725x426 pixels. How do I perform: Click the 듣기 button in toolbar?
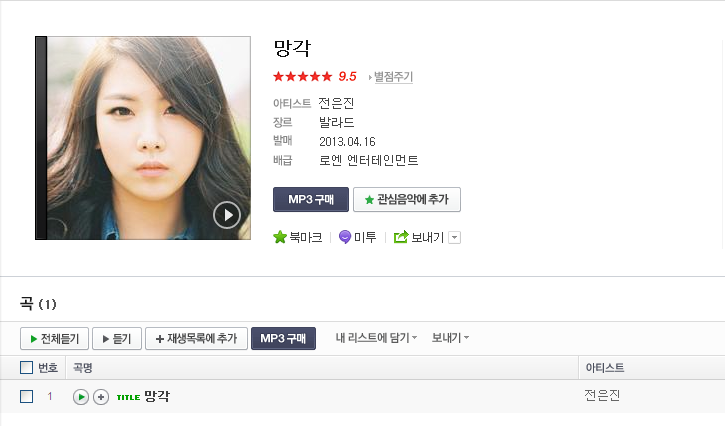click(117, 339)
